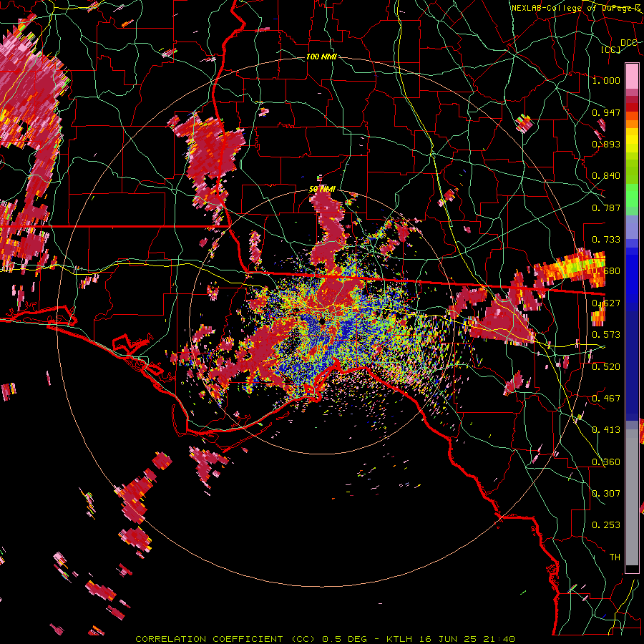Click the DCC product label above color bar
Screen dimensions: 644x644
[x=629, y=42]
